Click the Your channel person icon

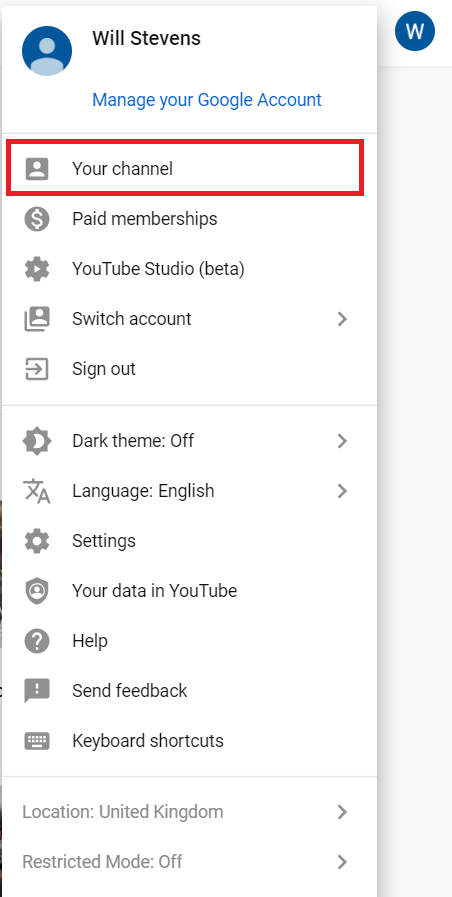pos(37,169)
